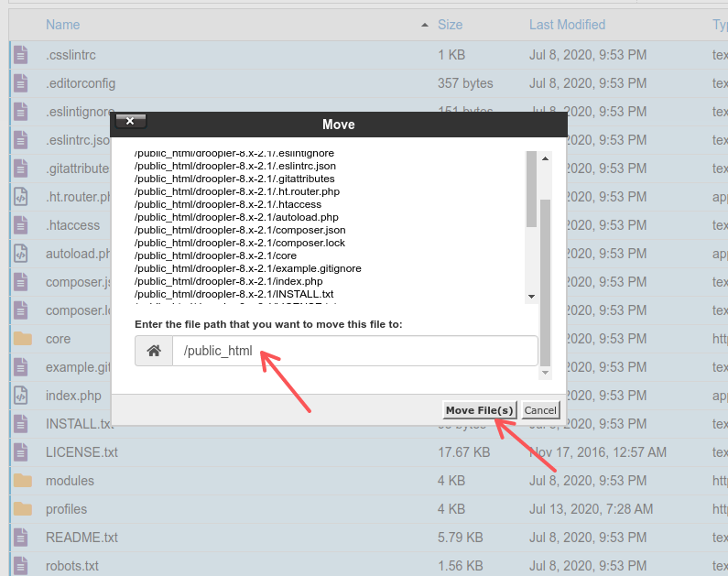Screen dimensions: 728x576
Task: Select the .eslintignore file icon
Action: [20, 112]
